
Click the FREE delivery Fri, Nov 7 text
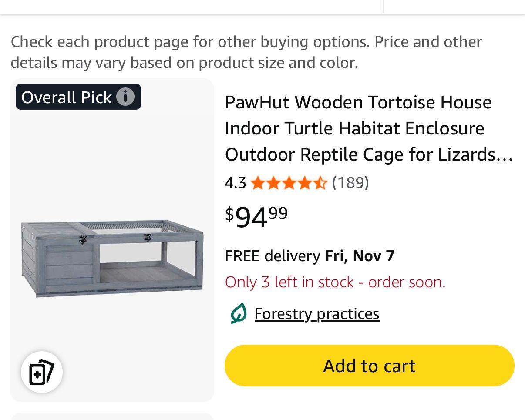click(309, 256)
